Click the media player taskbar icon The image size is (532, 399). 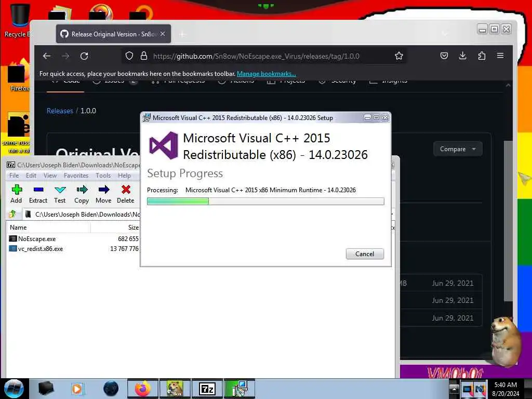coord(77,389)
